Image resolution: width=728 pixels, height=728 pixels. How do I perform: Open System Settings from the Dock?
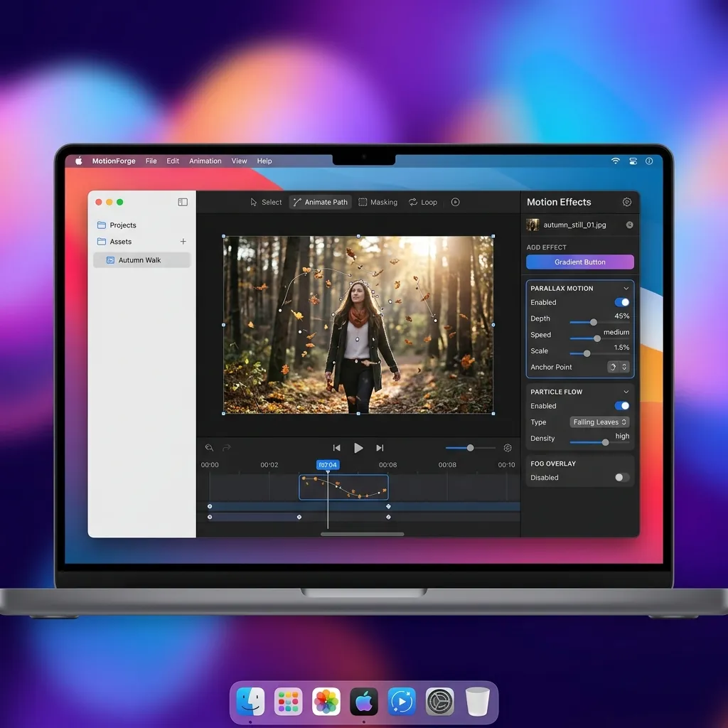click(x=439, y=701)
